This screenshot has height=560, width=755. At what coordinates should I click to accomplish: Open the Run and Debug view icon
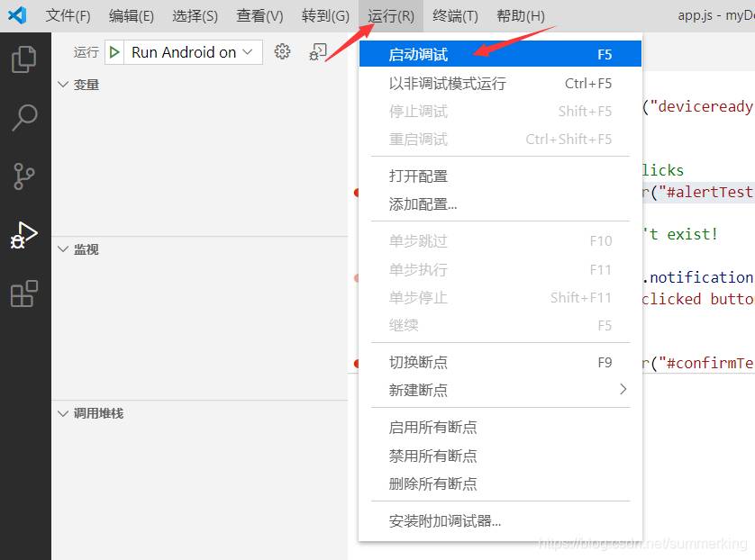[24, 235]
